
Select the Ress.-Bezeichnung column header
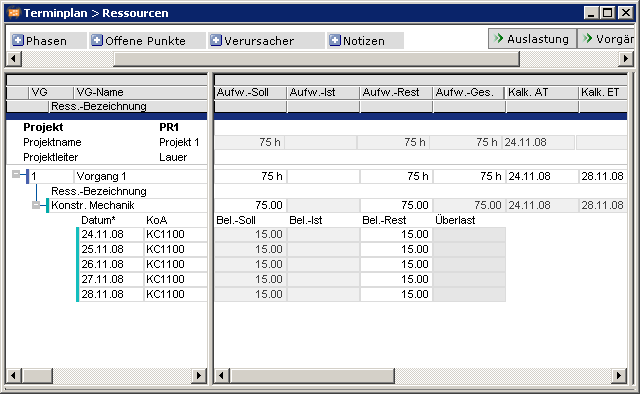click(x=128, y=106)
